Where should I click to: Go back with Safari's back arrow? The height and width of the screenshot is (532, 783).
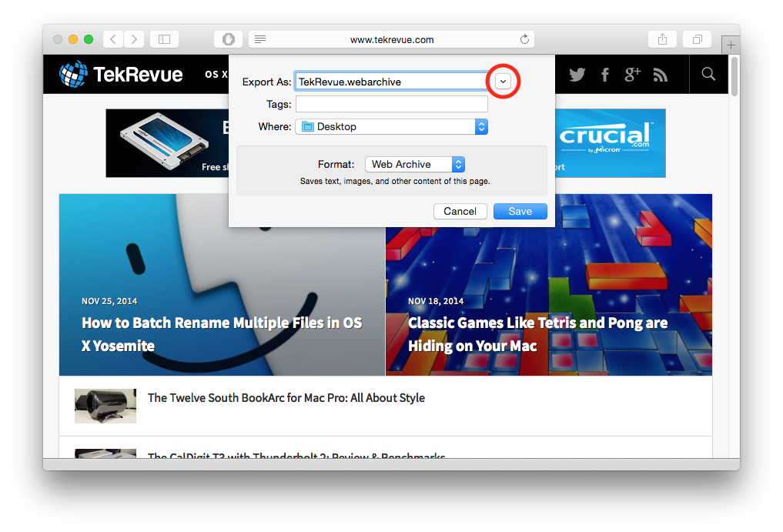coord(113,39)
